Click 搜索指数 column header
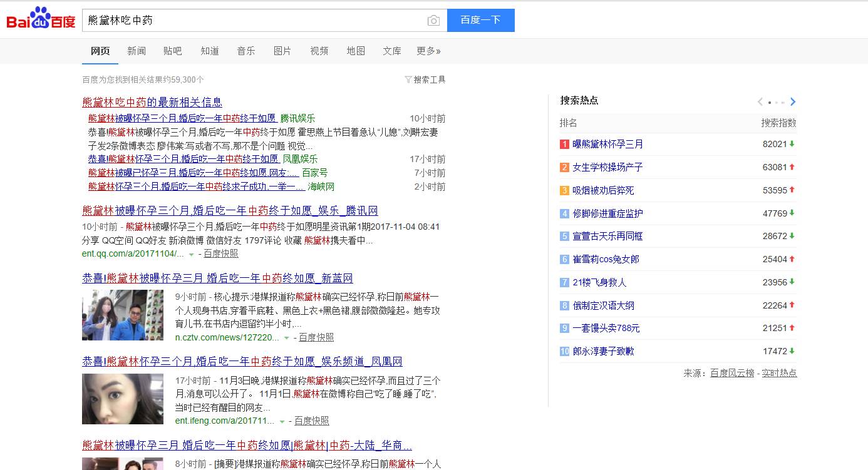This screenshot has height=470, width=868. (x=779, y=123)
